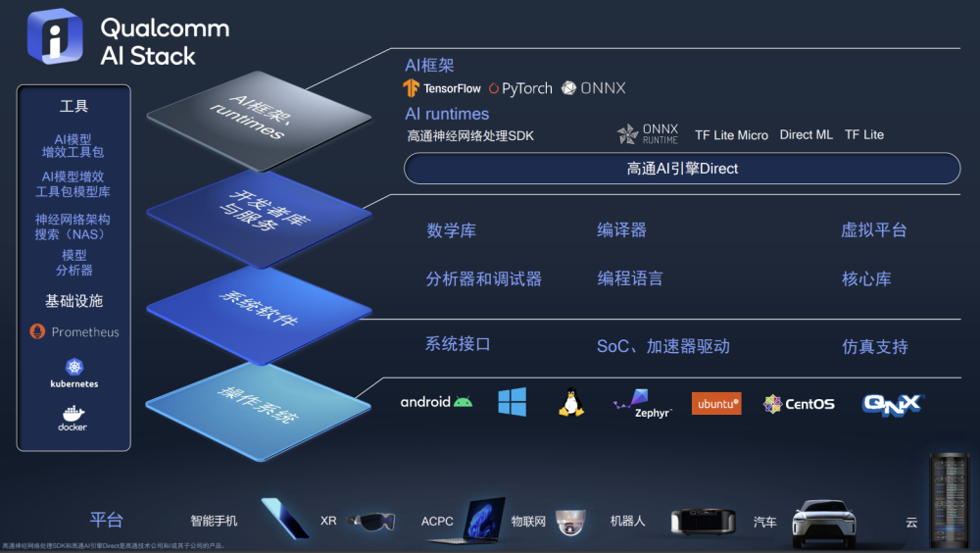Click 分析器和调试器 label
Viewport: 980px width, 553px height.
click(484, 278)
